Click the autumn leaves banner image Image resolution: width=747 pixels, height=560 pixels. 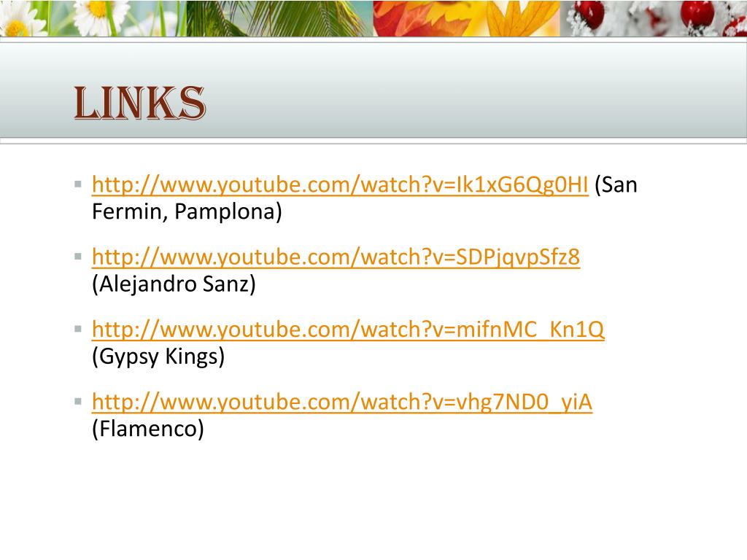pos(467,18)
